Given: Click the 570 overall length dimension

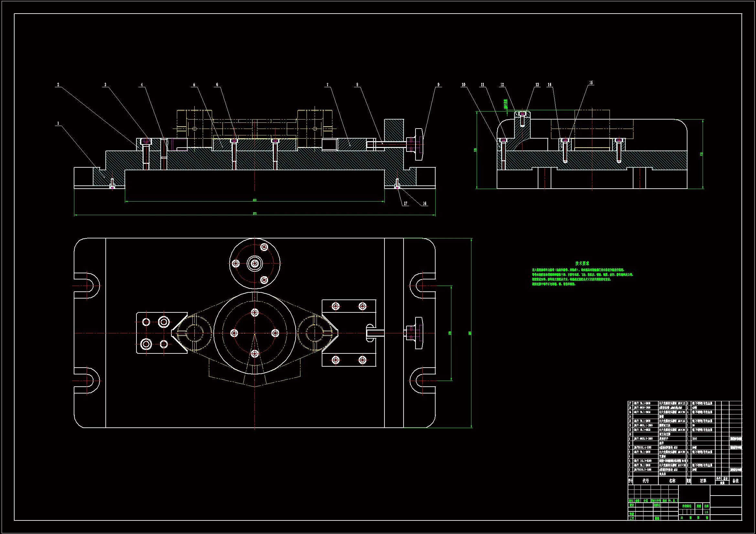Looking at the screenshot, I should point(254,214).
